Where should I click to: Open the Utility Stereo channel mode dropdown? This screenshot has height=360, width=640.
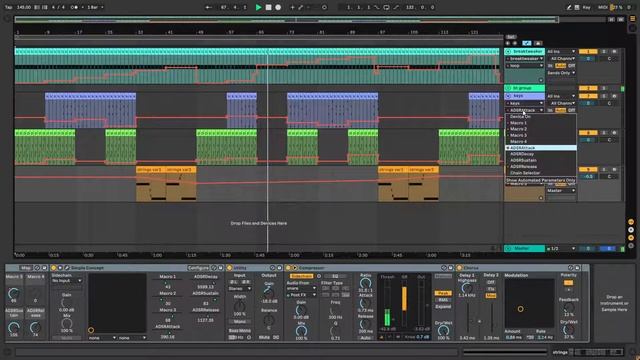pos(240,289)
